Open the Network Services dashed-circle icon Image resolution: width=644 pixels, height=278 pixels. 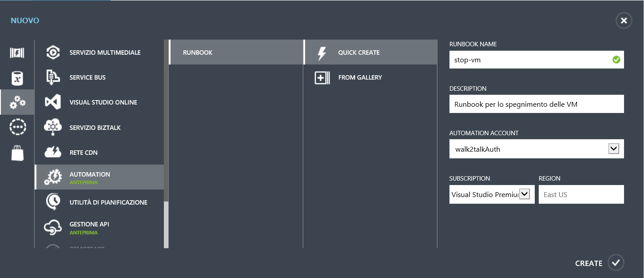(x=17, y=127)
